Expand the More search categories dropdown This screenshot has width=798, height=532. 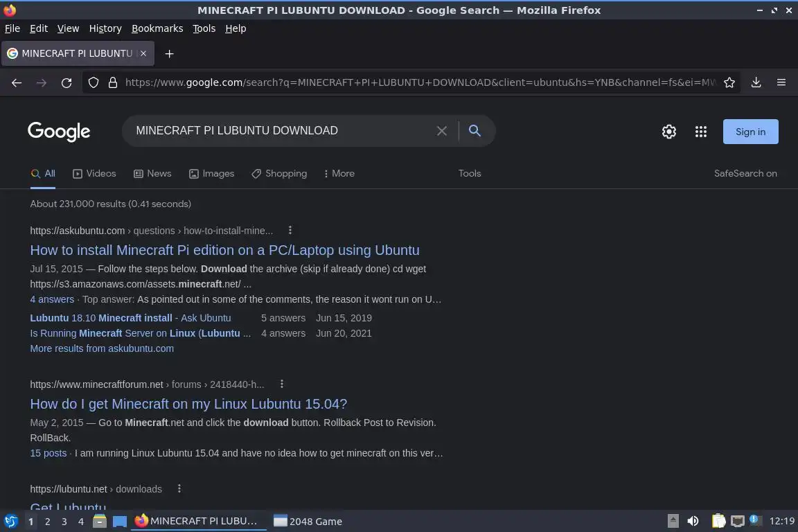339,174
